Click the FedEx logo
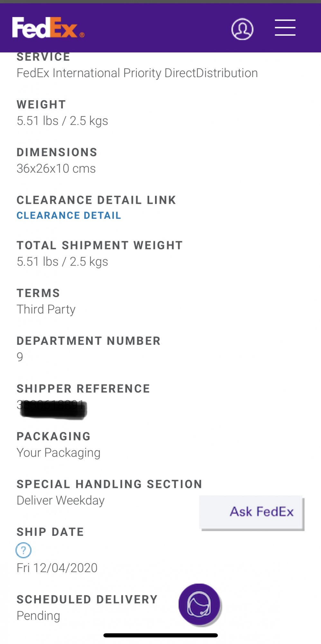This screenshot has width=321, height=644. click(48, 28)
